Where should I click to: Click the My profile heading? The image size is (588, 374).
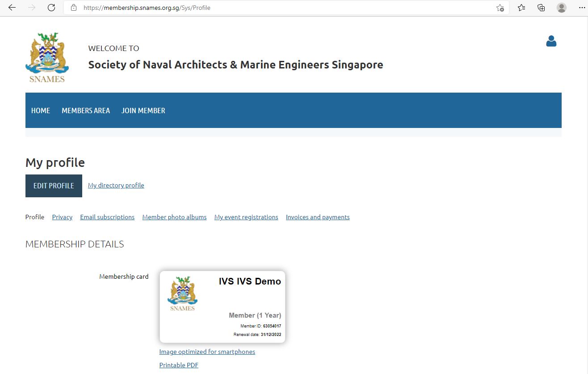55,162
